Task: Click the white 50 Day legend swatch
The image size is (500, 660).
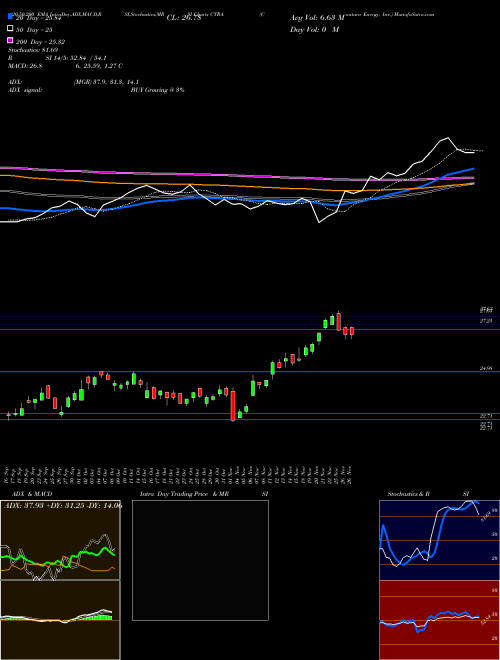Action: [10, 29]
